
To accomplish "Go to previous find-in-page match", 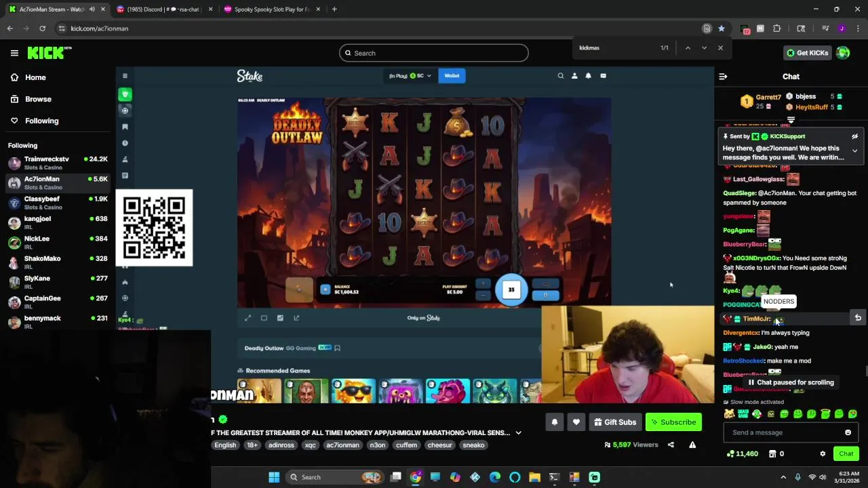I will (x=688, y=48).
